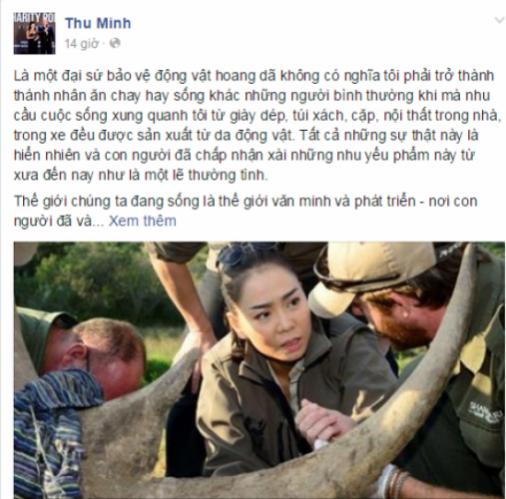Click the Thu Minh name link
The image size is (506, 499).
click(98, 23)
